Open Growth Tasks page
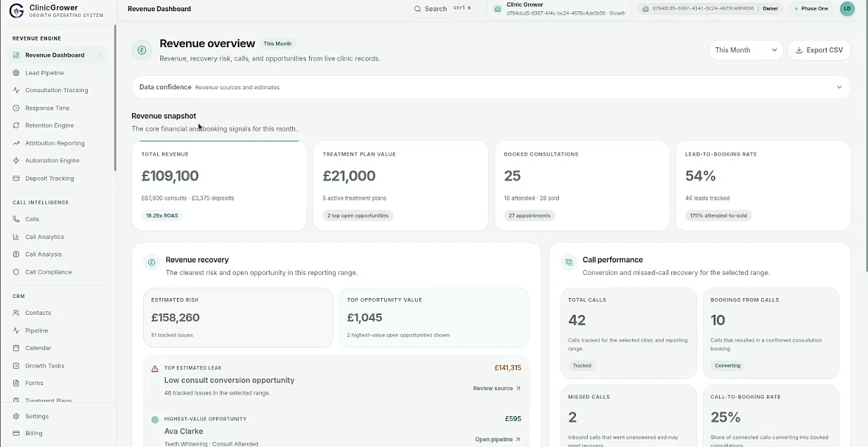 tap(45, 365)
